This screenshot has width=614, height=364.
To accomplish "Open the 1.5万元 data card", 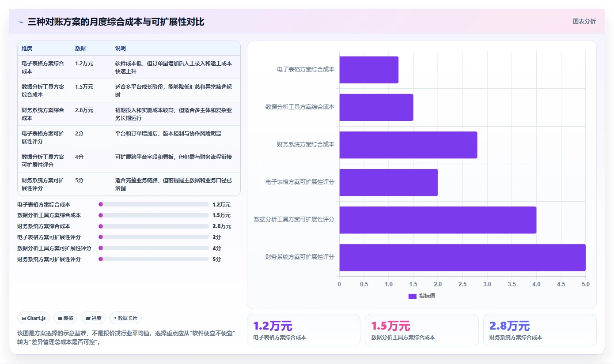I will pos(421,330).
